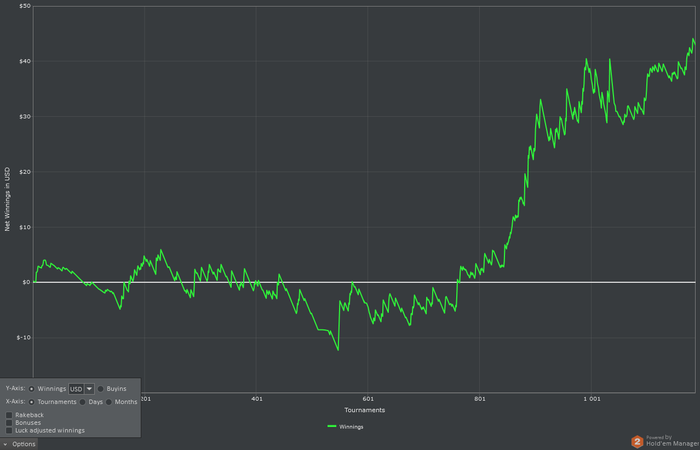Click the $30 y-axis label
The height and width of the screenshot is (450, 700).
pyautogui.click(x=24, y=117)
